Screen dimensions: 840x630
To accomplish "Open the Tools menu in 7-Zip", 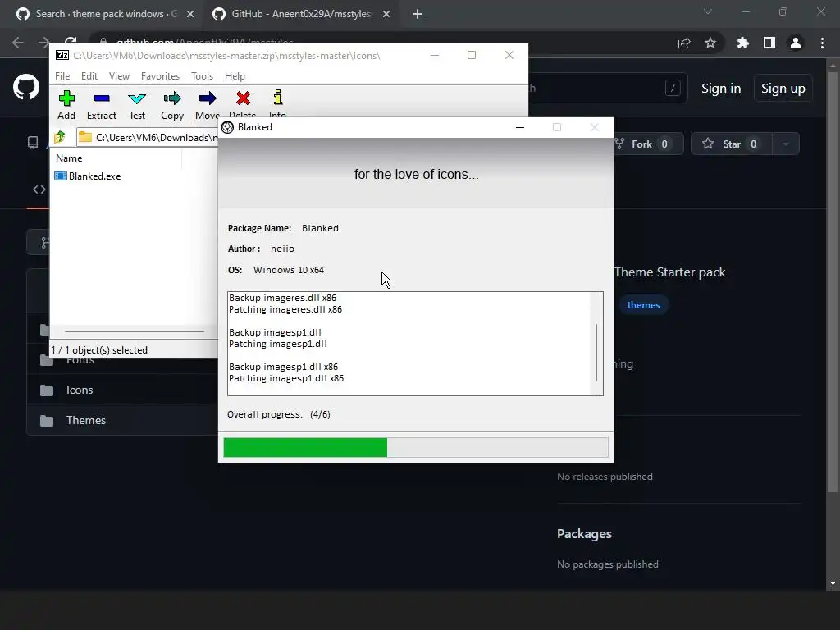I will [x=202, y=76].
